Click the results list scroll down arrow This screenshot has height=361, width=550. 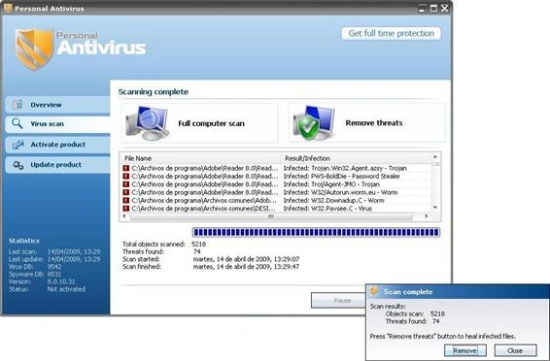435,208
